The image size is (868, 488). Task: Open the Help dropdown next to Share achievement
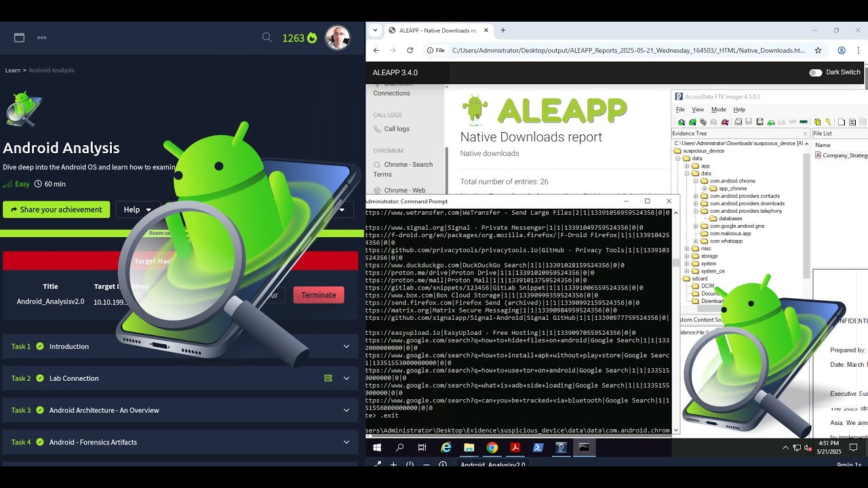(x=138, y=209)
